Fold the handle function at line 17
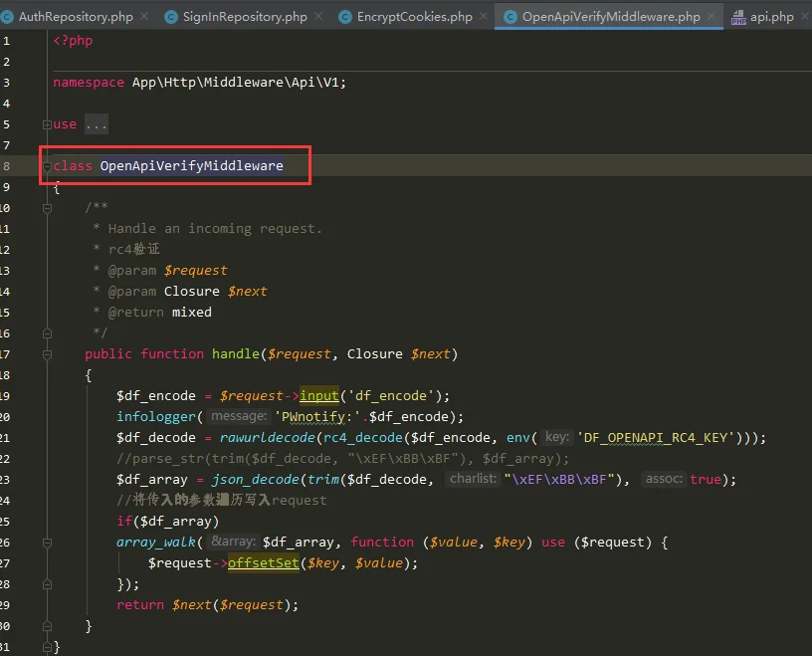This screenshot has height=656, width=812. coord(46,354)
